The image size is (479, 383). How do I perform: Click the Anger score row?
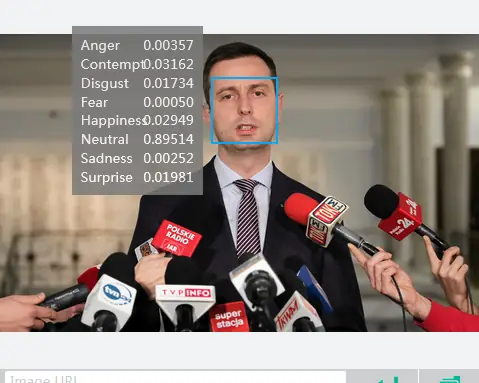click(x=137, y=45)
